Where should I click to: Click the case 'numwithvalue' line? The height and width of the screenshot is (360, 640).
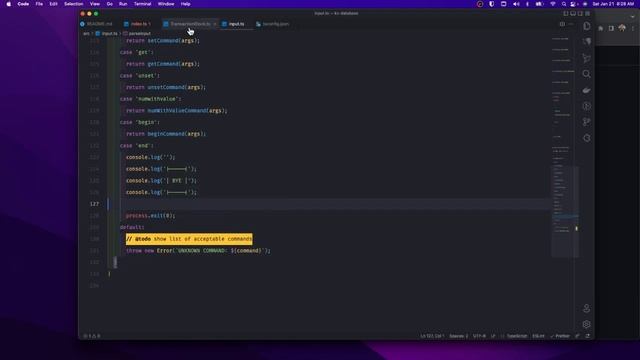(150, 99)
